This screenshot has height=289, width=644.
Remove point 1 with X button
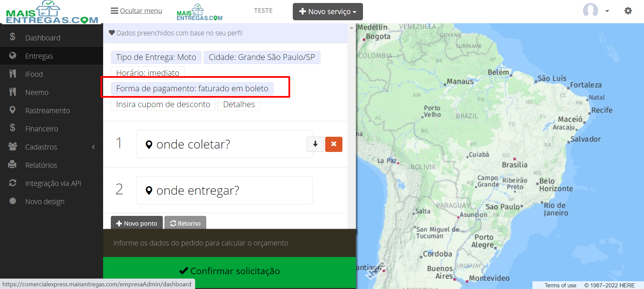334,144
